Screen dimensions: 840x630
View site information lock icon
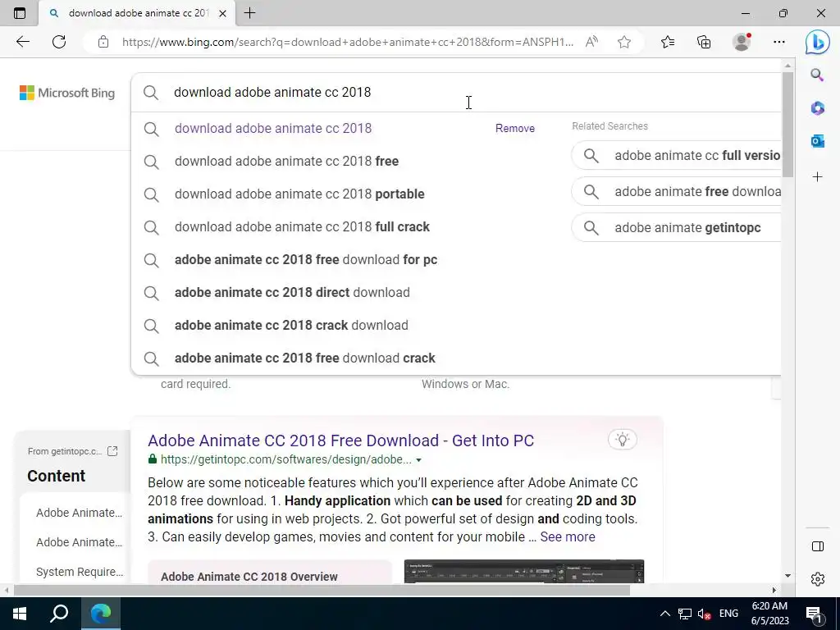coord(103,42)
